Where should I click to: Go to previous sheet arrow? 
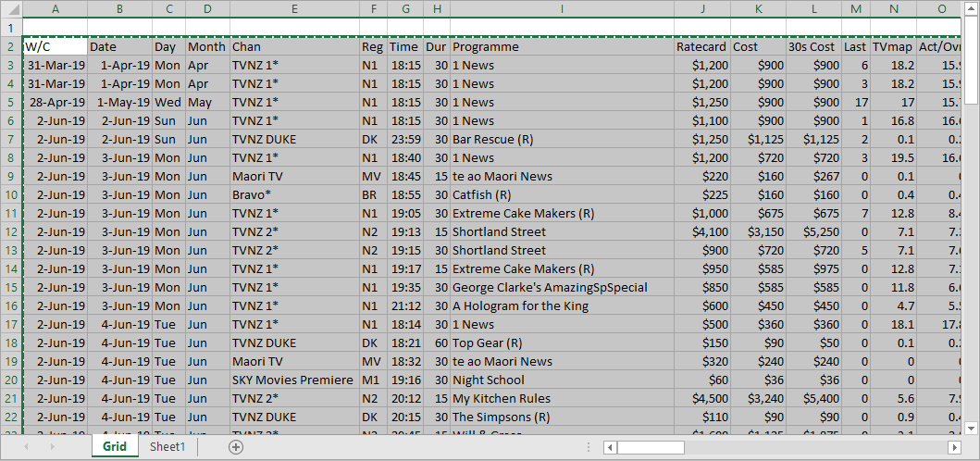coord(26,446)
